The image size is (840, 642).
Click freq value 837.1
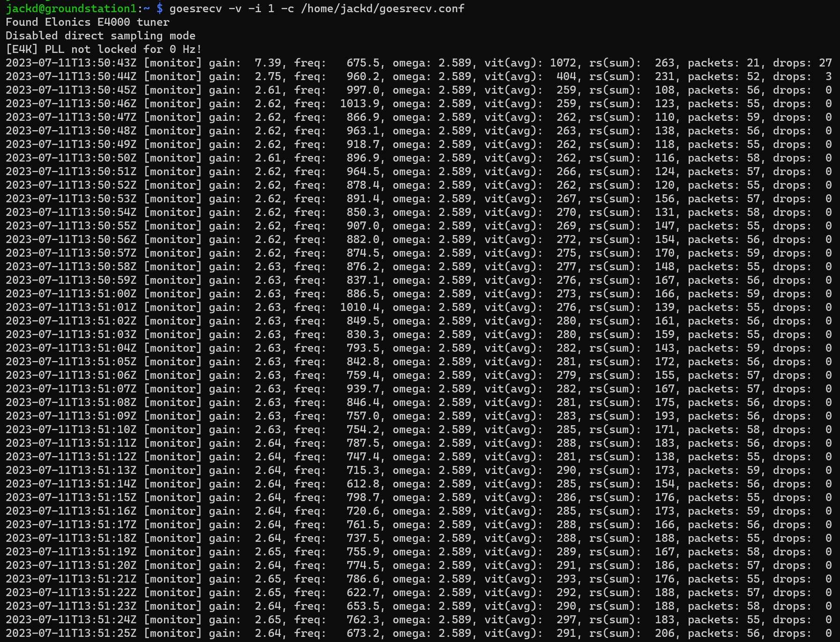pos(363,280)
